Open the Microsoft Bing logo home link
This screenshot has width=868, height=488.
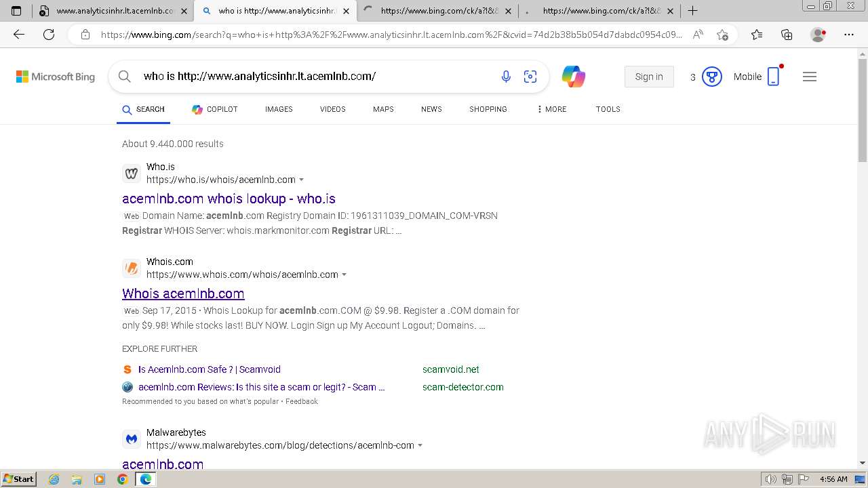(x=56, y=77)
